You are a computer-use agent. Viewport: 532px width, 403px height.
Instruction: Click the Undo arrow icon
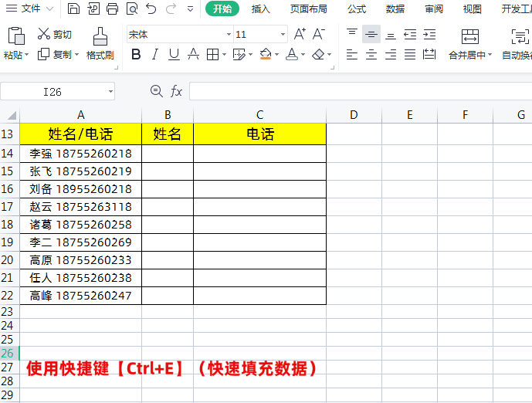tap(151, 8)
